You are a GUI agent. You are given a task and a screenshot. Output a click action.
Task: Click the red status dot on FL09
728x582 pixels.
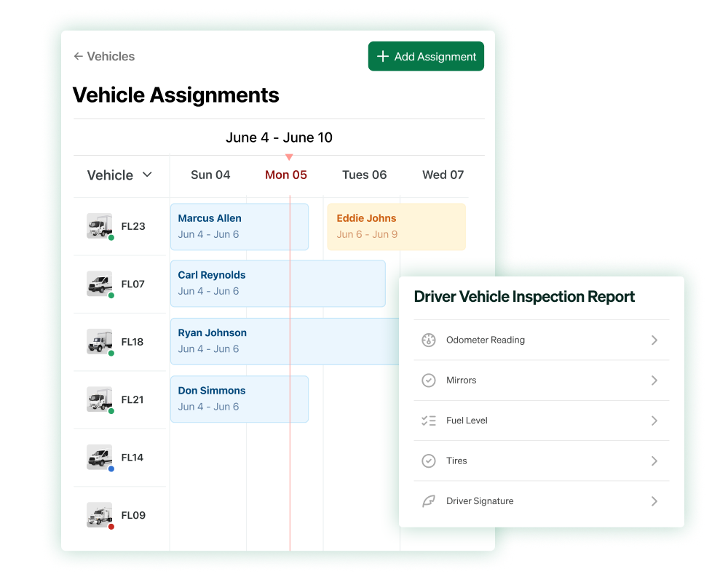tap(110, 526)
